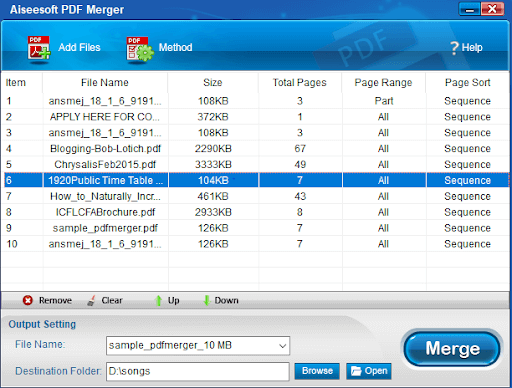
Task: Click the Total Pages column header
Action: 300,82
